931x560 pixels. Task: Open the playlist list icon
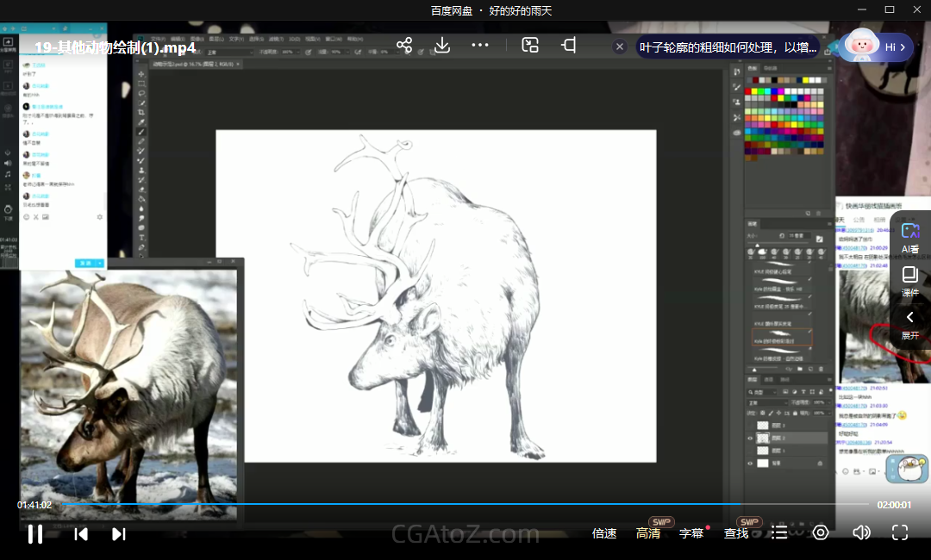coord(779,533)
